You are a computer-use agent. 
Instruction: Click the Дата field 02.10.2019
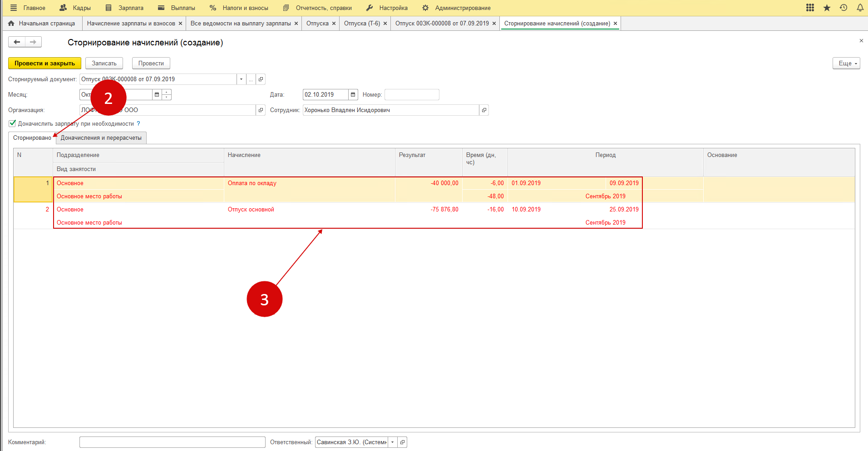pyautogui.click(x=325, y=94)
